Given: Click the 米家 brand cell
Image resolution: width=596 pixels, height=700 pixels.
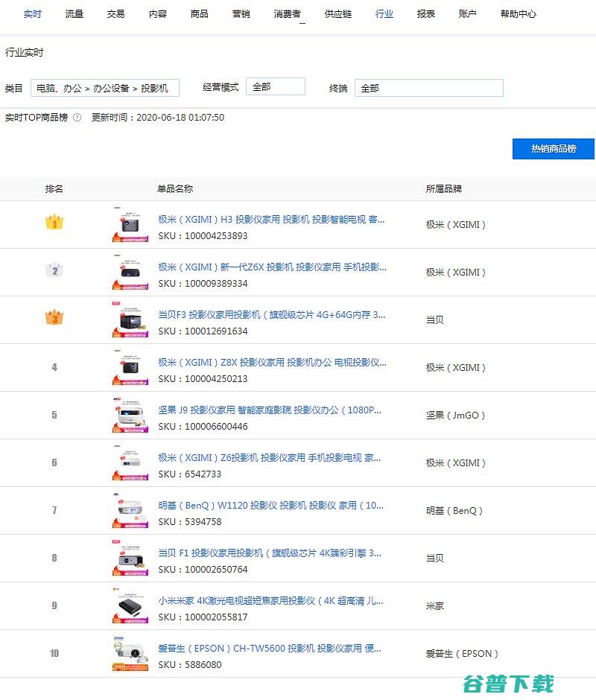Looking at the screenshot, I should (x=435, y=606).
